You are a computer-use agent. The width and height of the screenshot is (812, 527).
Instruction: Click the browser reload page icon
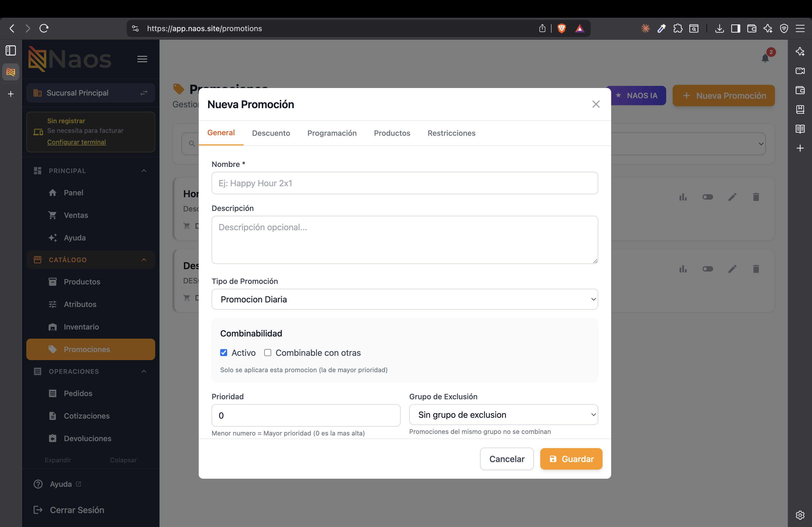click(x=44, y=28)
